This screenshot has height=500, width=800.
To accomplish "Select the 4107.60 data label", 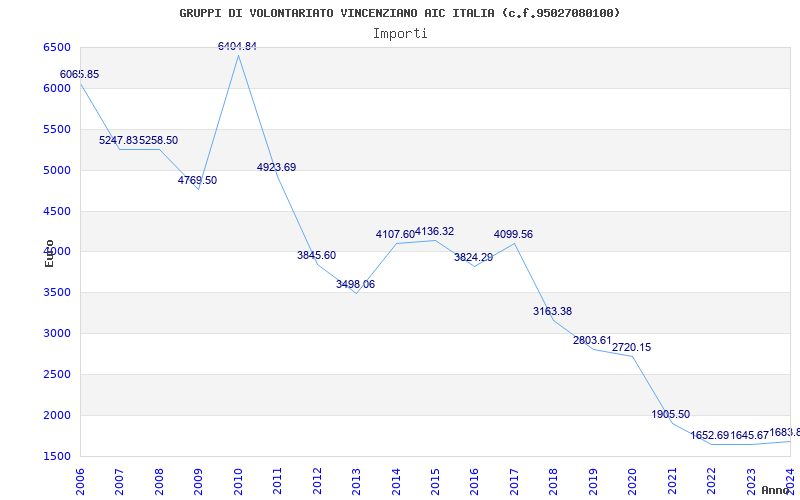I will (x=395, y=234).
